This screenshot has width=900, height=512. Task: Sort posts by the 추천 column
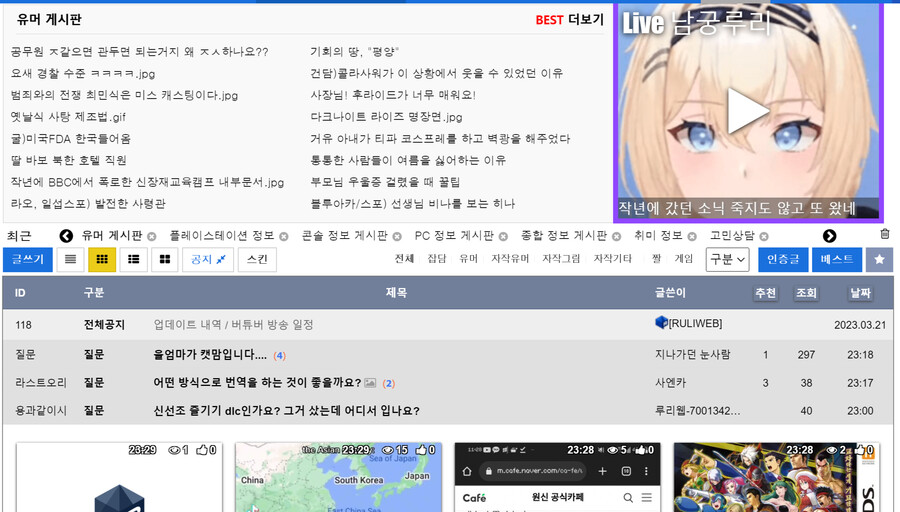tap(765, 293)
